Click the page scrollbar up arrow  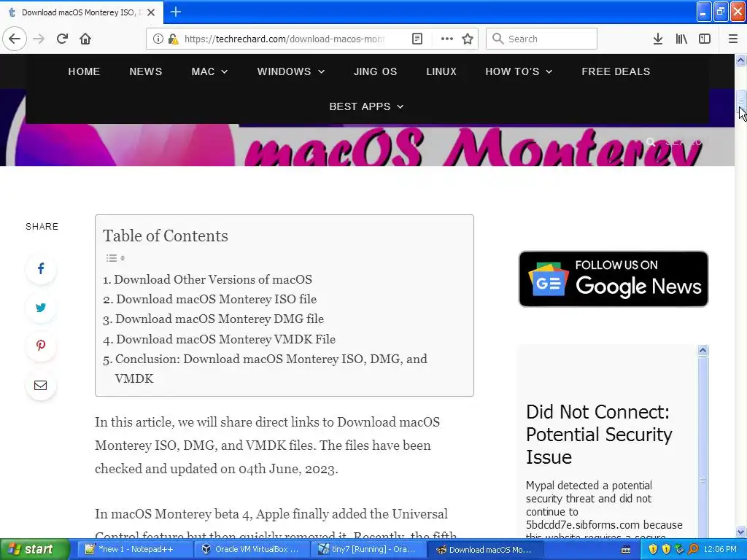[x=740, y=60]
